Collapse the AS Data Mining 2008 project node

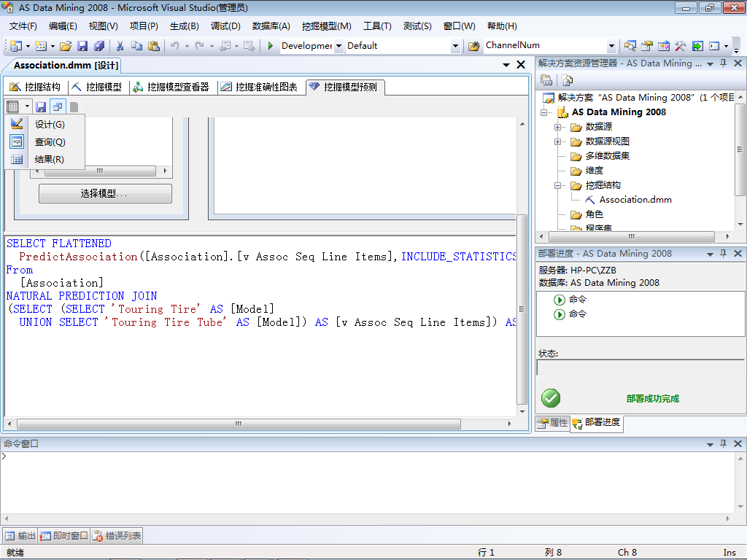tap(543, 112)
